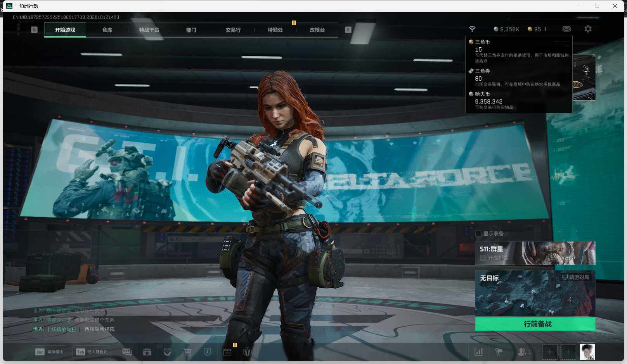The height and width of the screenshot is (364, 627).
Task: Open the lightning shield badge icon
Action: [207, 352]
